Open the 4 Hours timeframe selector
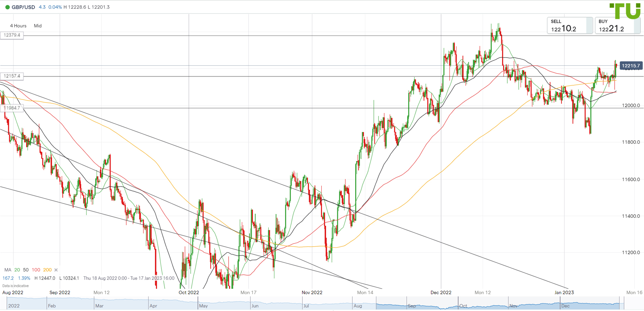 18,26
